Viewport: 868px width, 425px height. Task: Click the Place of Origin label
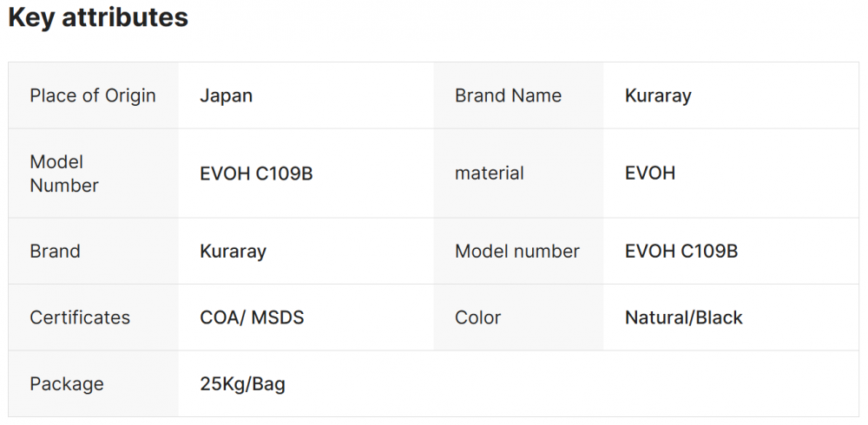pyautogui.click(x=93, y=95)
